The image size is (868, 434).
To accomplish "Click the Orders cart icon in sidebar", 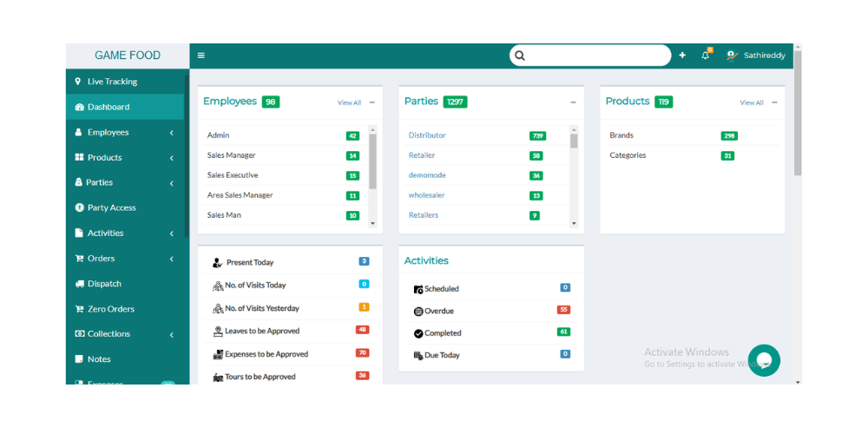I will tap(79, 259).
